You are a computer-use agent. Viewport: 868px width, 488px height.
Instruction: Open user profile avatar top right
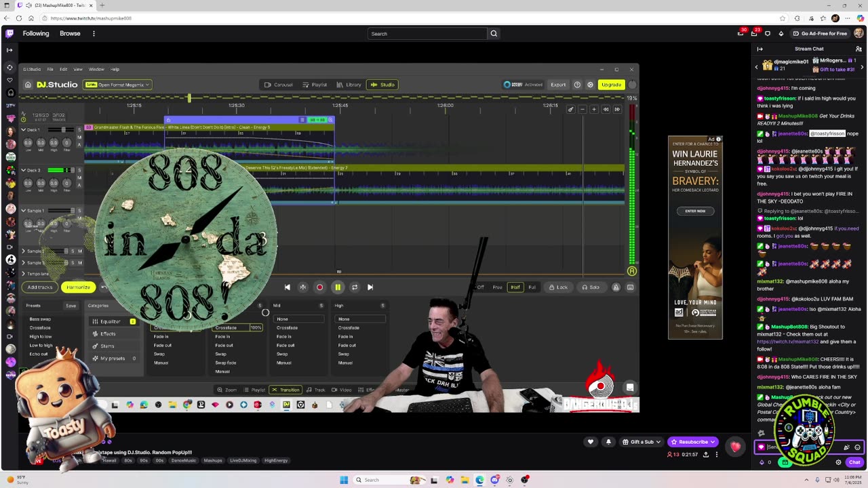tap(859, 33)
